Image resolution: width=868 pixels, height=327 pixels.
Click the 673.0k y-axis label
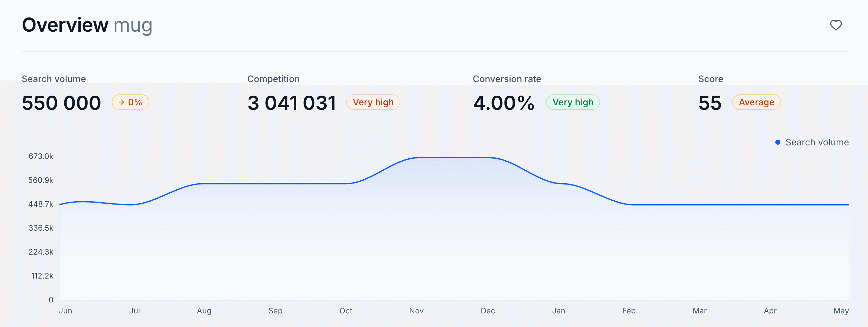[41, 156]
